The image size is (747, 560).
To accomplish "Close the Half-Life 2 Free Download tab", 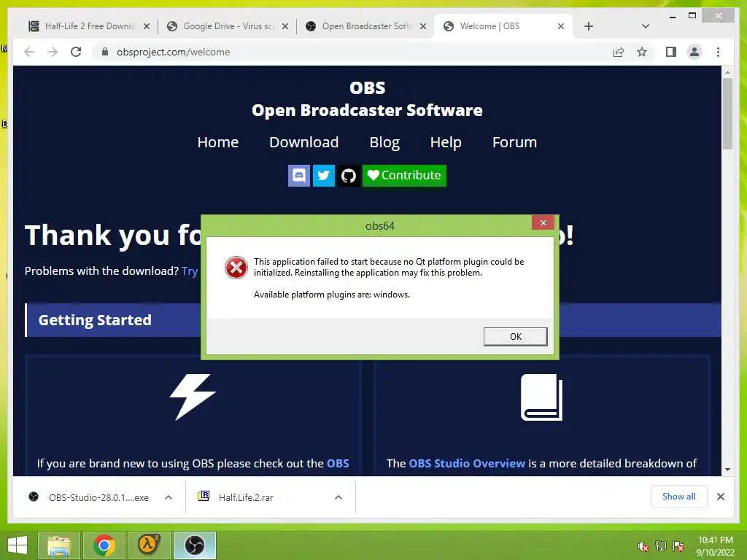I will [147, 27].
